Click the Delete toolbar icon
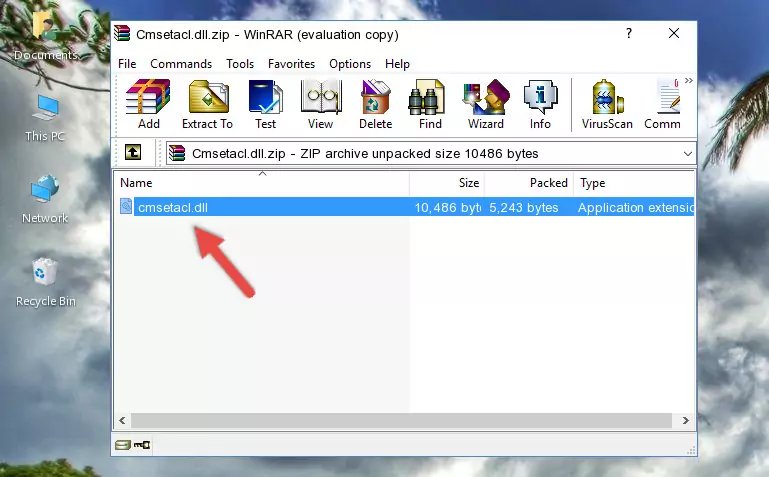Viewport: 769px width, 477px height. click(376, 104)
